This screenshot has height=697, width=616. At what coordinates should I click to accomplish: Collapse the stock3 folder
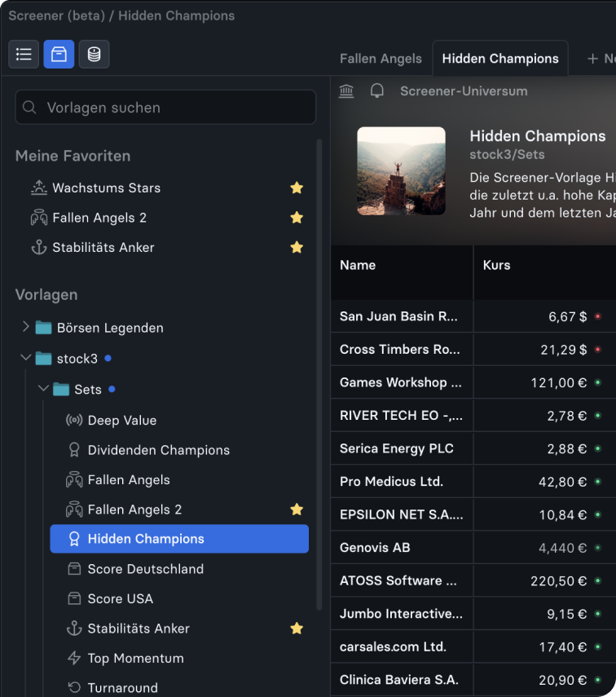pos(25,358)
